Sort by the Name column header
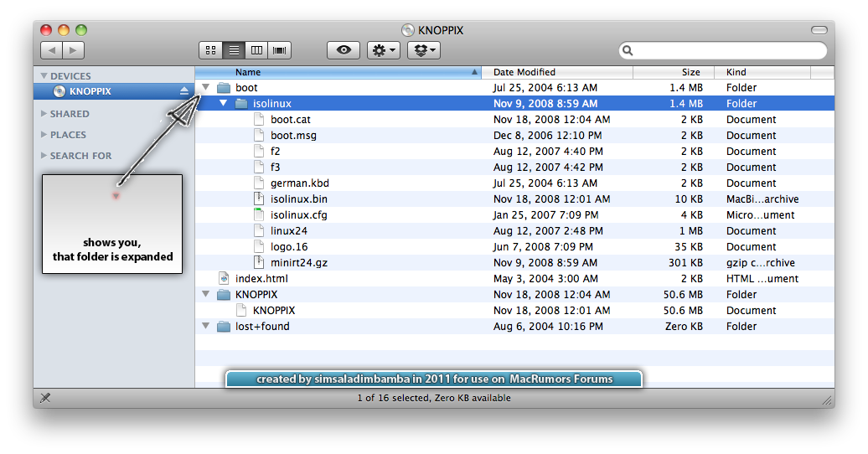The height and width of the screenshot is (454, 868). (x=338, y=72)
